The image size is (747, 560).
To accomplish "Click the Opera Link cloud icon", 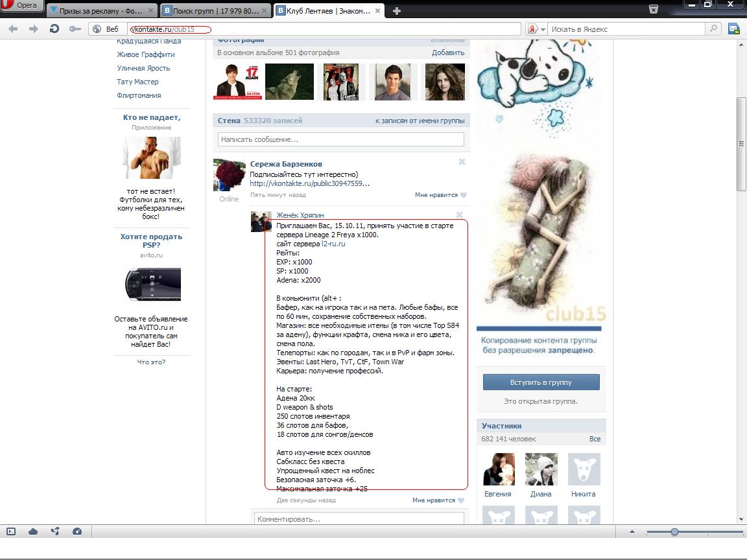I will (x=33, y=531).
